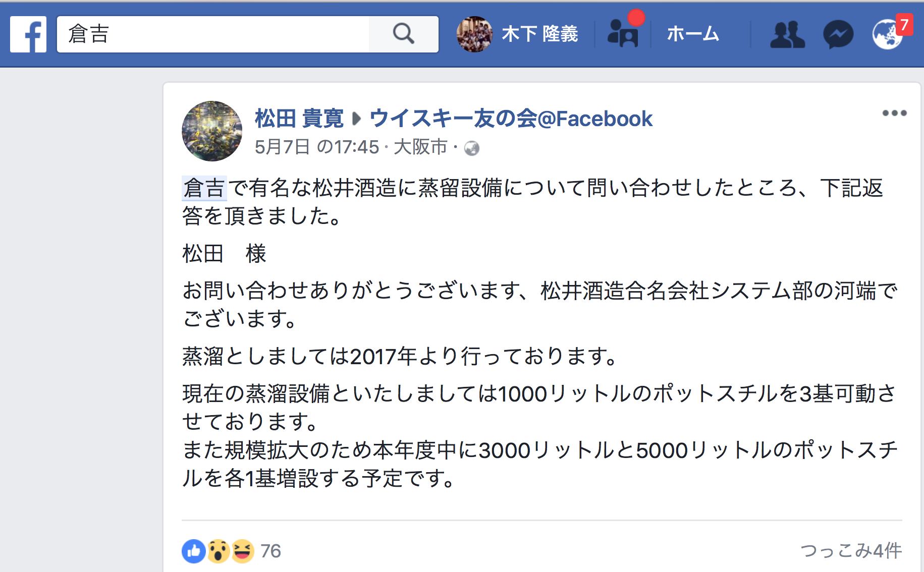Click the 5月7日 の17:45 timestamp link
Image resolution: width=924 pixels, height=572 pixels.
(316, 147)
